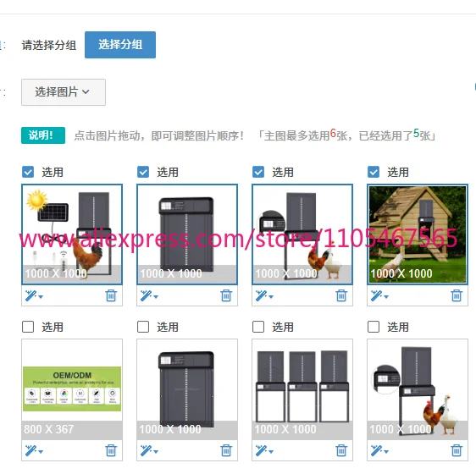Open magic wand edit on first-row rooster and goose image

(x=264, y=295)
